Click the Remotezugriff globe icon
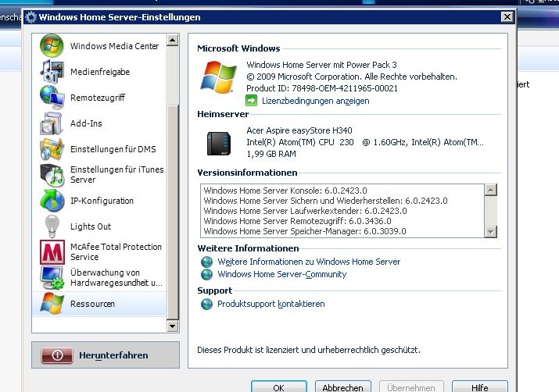Viewport: 559px width, 392px height. tap(52, 97)
